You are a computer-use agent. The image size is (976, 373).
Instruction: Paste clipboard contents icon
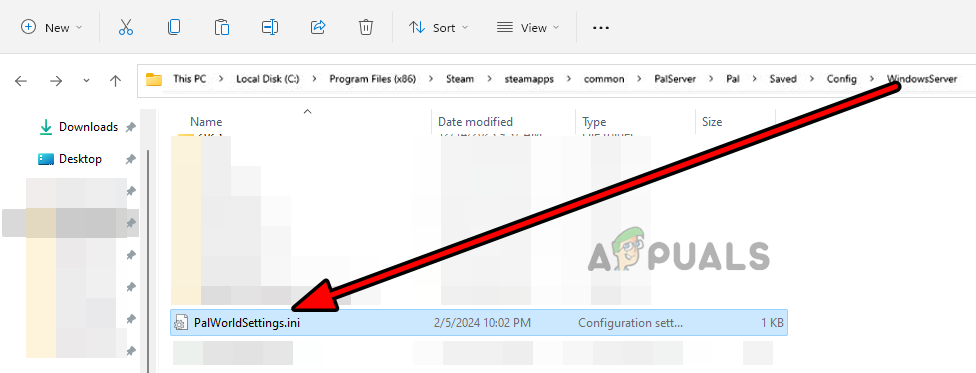[222, 27]
